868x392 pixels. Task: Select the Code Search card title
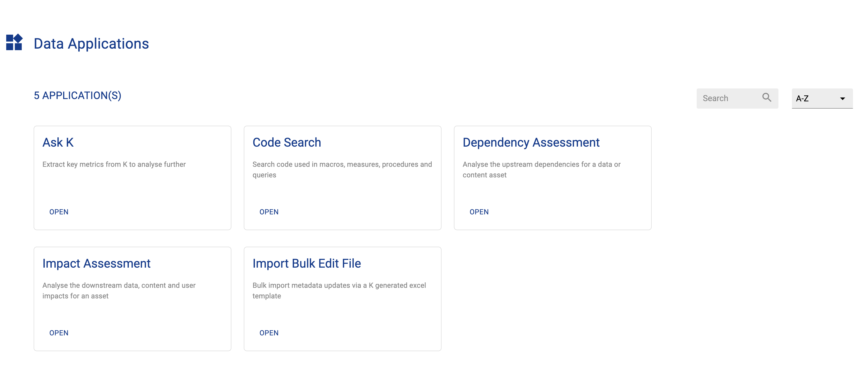(286, 142)
